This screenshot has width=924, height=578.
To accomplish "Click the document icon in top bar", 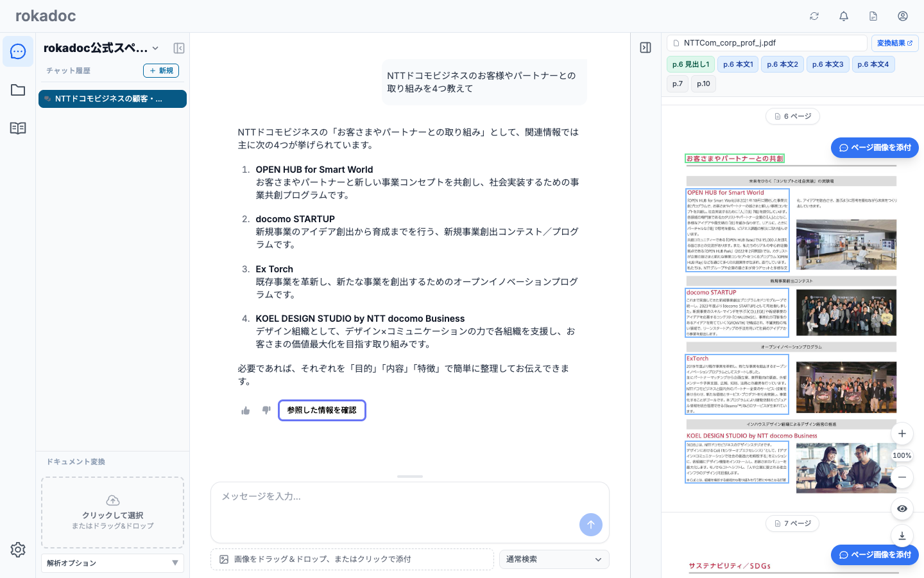I will tap(873, 16).
